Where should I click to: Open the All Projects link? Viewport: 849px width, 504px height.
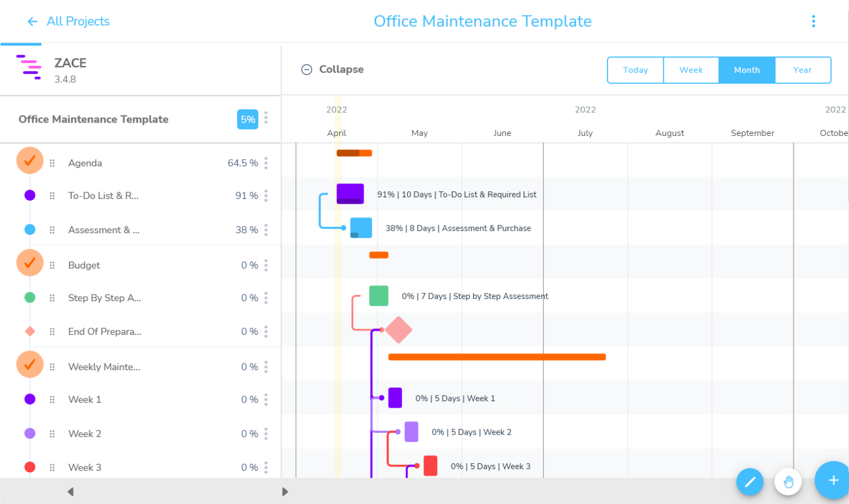[x=78, y=21]
